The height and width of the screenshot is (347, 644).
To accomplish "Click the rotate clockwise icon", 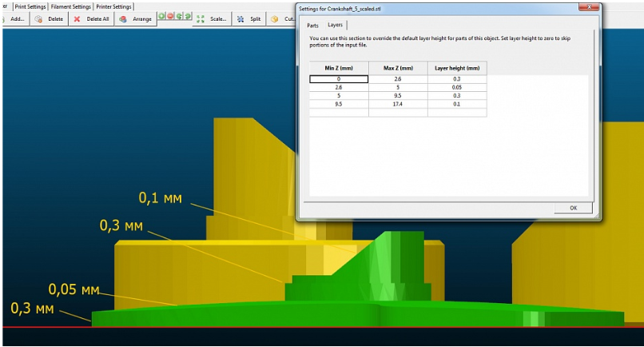I will point(188,17).
